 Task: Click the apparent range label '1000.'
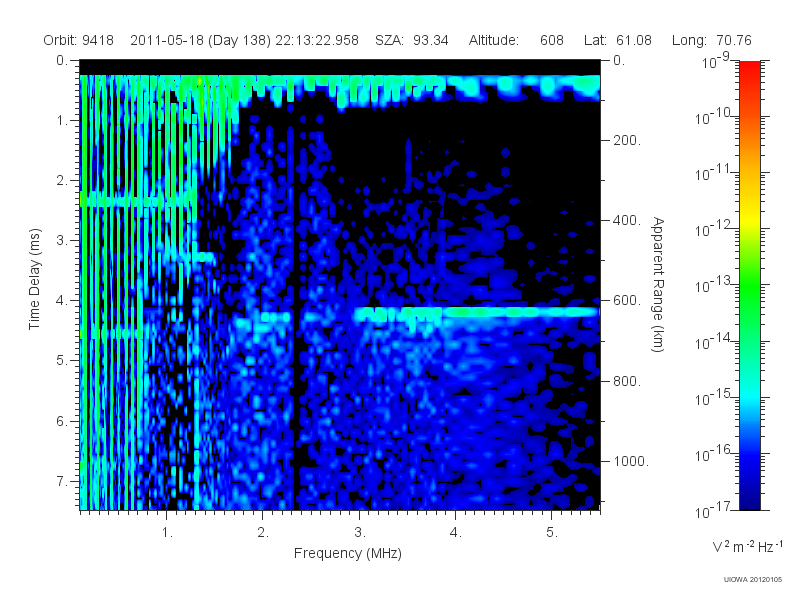[x=631, y=461]
